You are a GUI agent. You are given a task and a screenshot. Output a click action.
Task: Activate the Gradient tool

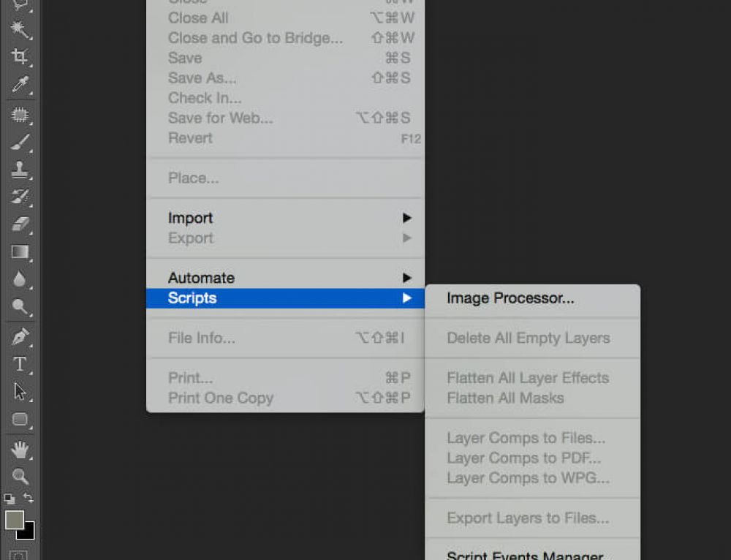(19, 252)
